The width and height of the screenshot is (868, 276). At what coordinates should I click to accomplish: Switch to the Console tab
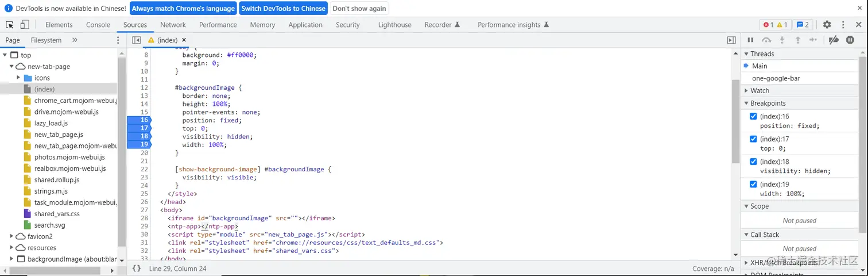pyautogui.click(x=98, y=25)
